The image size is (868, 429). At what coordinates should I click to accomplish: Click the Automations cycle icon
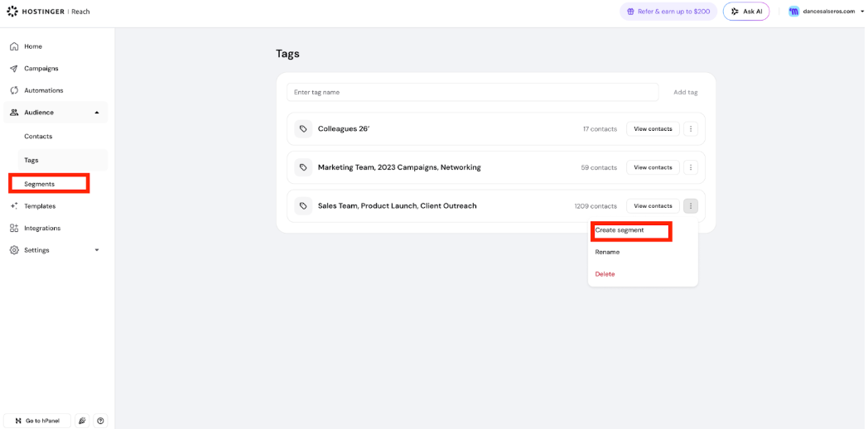tap(14, 90)
